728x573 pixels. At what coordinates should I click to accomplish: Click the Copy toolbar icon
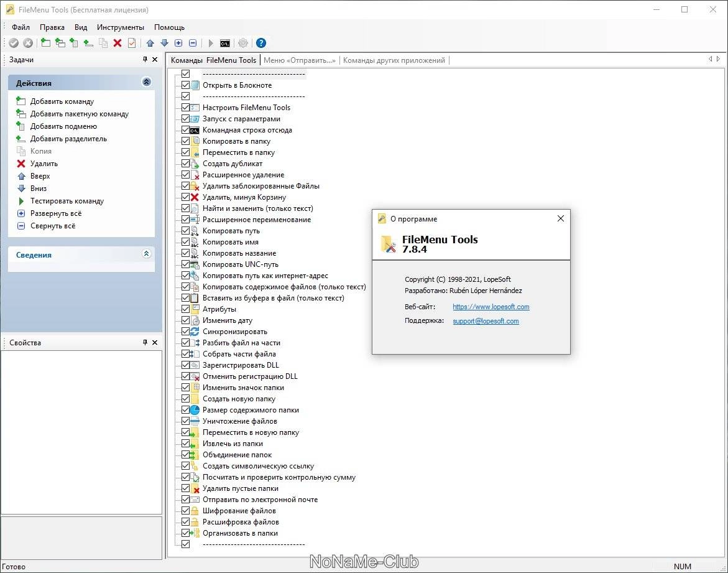click(x=103, y=43)
